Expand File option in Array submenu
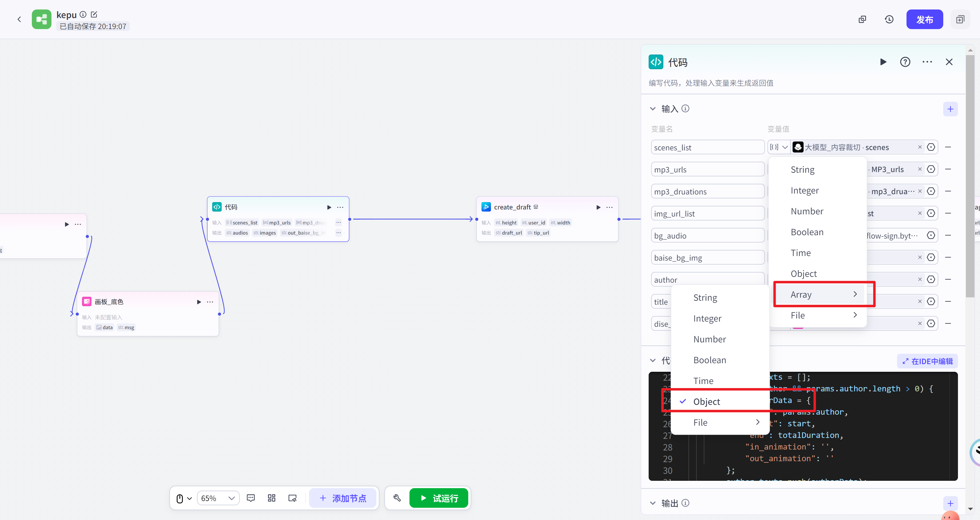 [x=720, y=423]
